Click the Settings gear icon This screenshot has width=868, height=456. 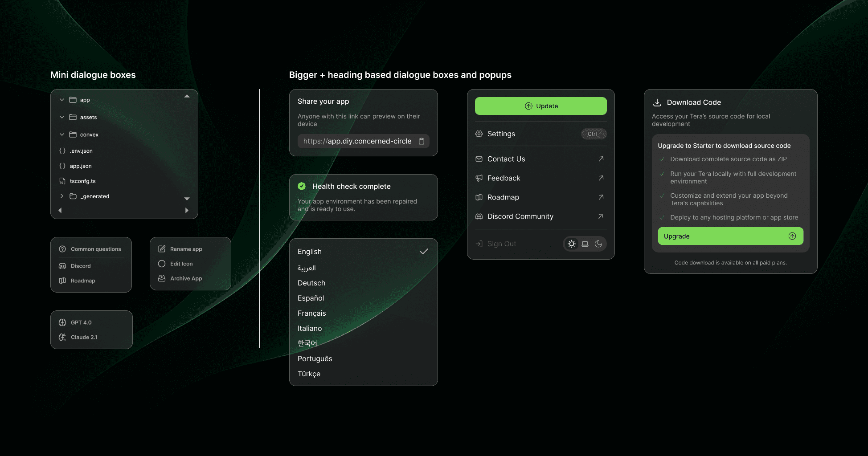(479, 134)
